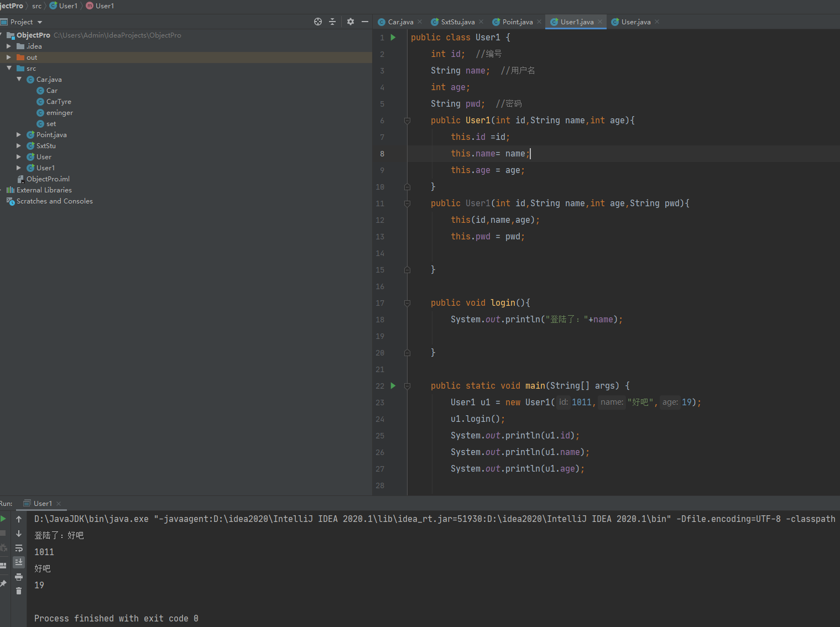
Task: Expand the User1 node in project tree
Action: (19, 168)
